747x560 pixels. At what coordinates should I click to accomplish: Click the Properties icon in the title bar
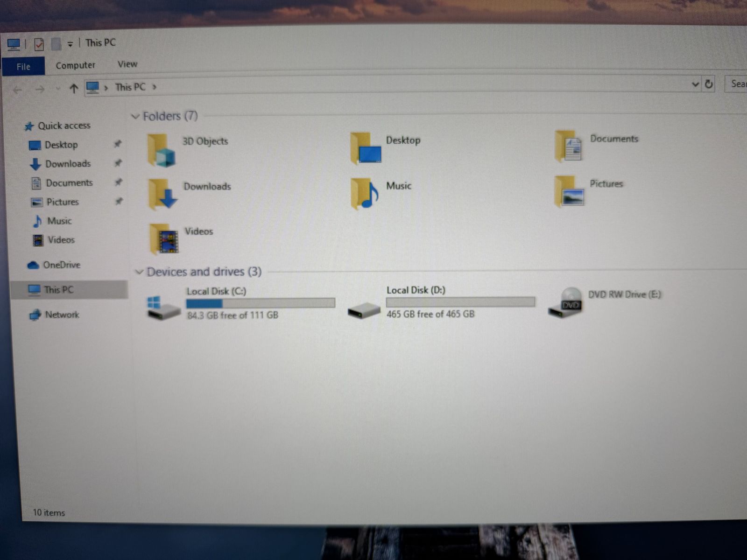click(39, 44)
